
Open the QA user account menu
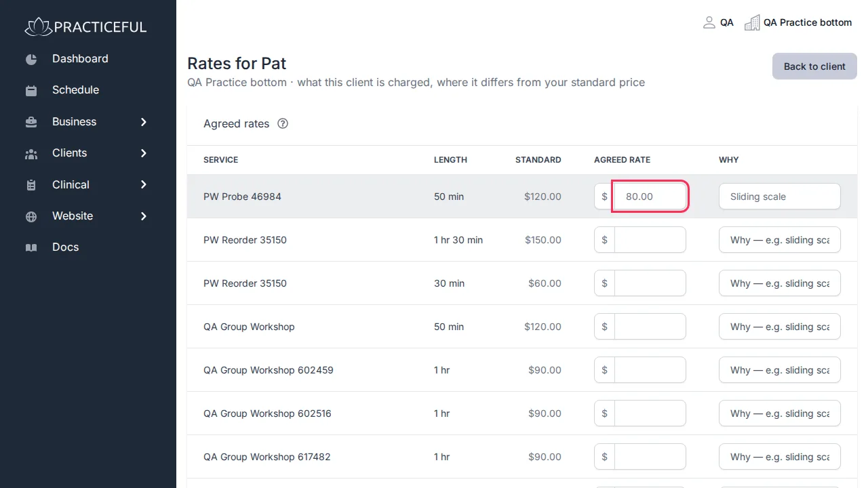[718, 22]
